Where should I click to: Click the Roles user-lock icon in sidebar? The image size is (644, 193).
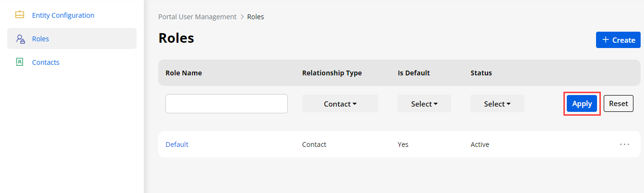20,39
